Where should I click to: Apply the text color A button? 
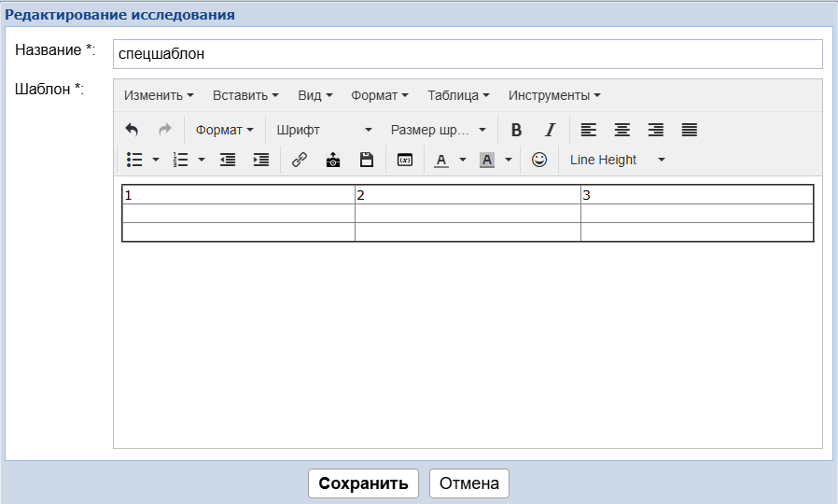[x=441, y=160]
